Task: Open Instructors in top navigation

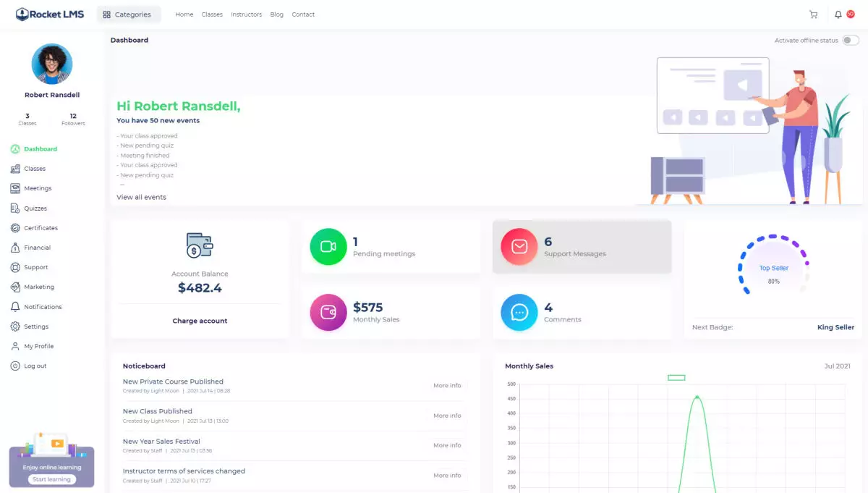Action: click(247, 14)
